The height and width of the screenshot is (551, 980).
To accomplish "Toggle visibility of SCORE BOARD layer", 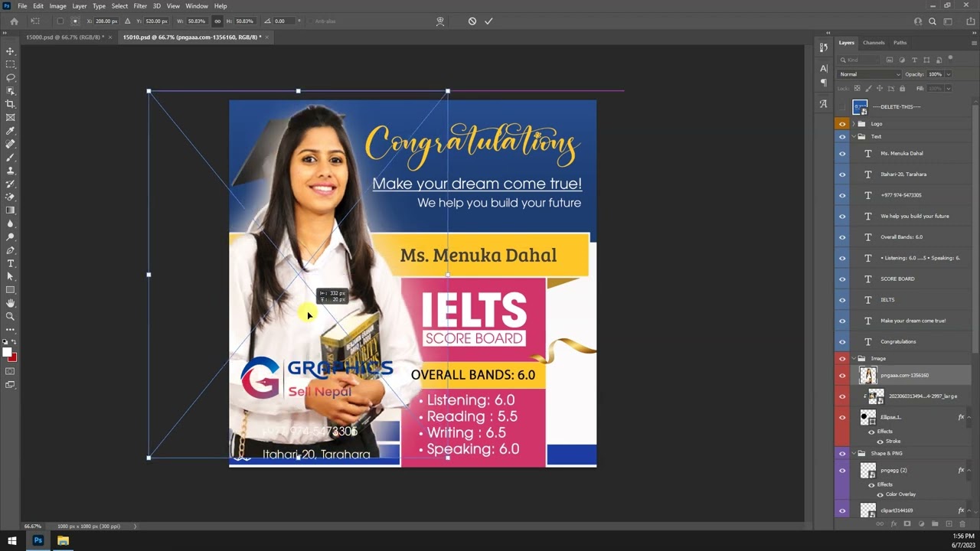I will [x=842, y=279].
